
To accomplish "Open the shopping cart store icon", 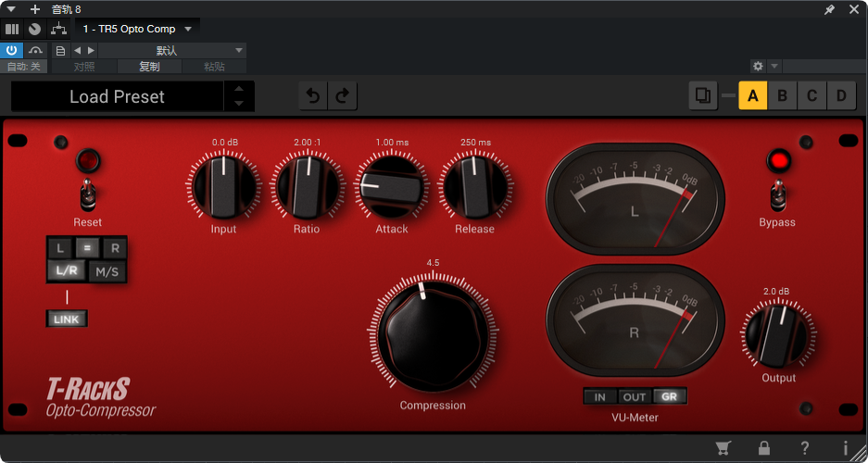I will click(723, 447).
